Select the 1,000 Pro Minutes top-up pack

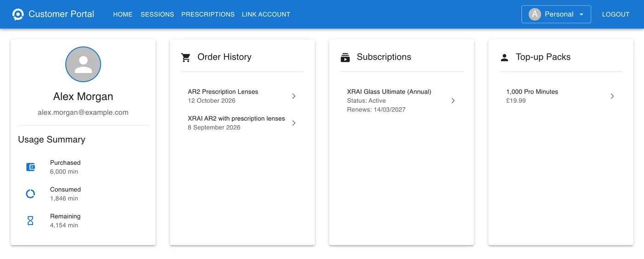(x=561, y=96)
